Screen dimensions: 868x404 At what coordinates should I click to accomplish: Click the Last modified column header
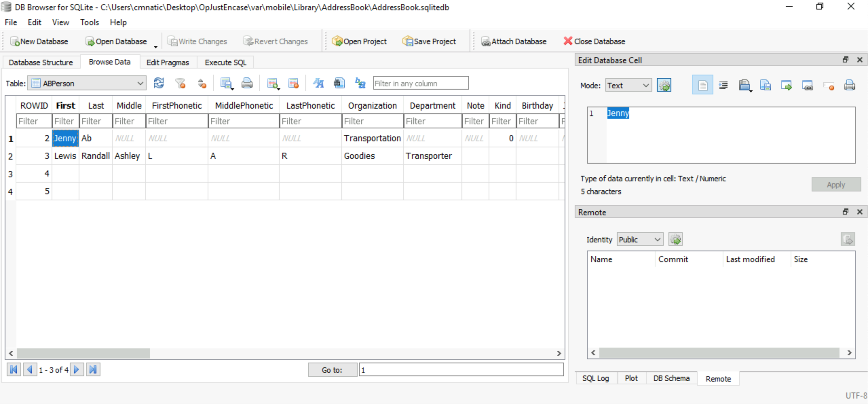tap(756, 259)
